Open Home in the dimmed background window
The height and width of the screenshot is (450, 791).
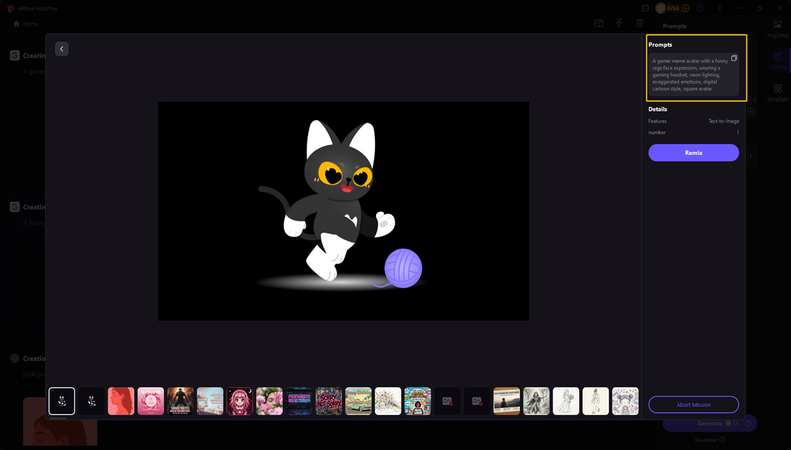(26, 24)
